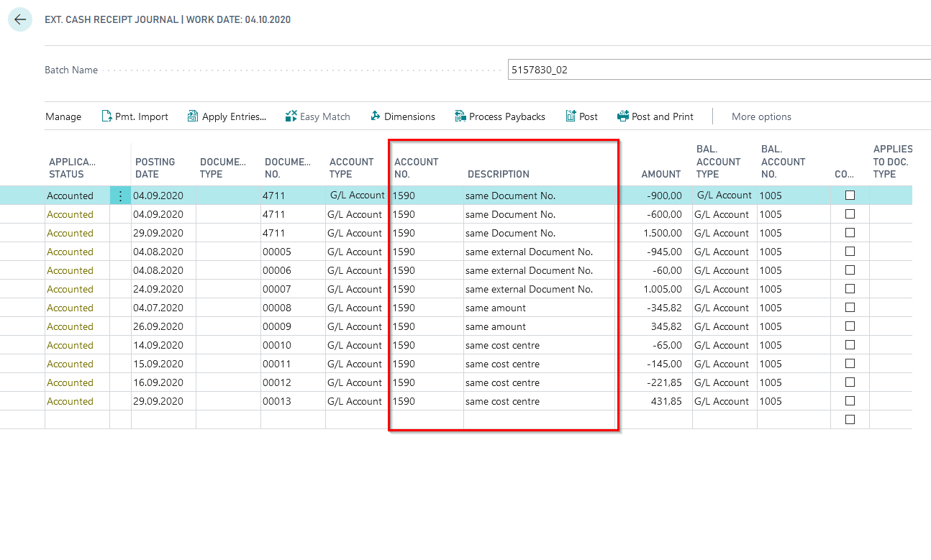
Task: Click the Batch Name input field
Action: [718, 70]
